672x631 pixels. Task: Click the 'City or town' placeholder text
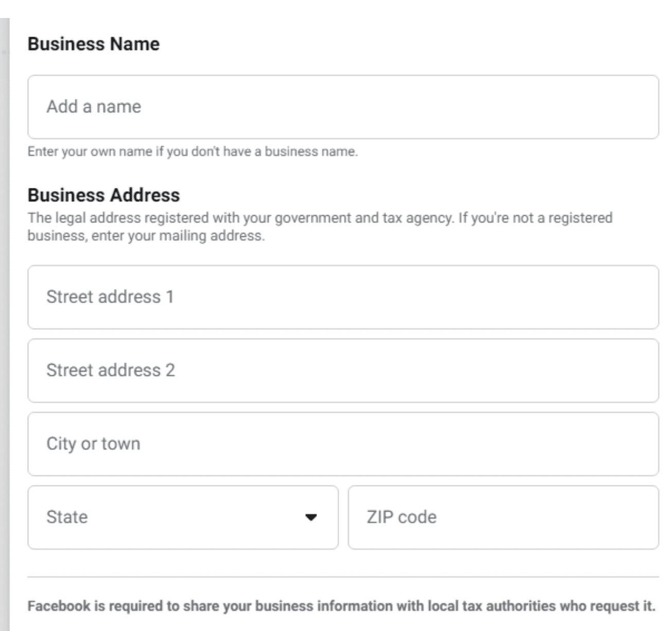tap(93, 444)
